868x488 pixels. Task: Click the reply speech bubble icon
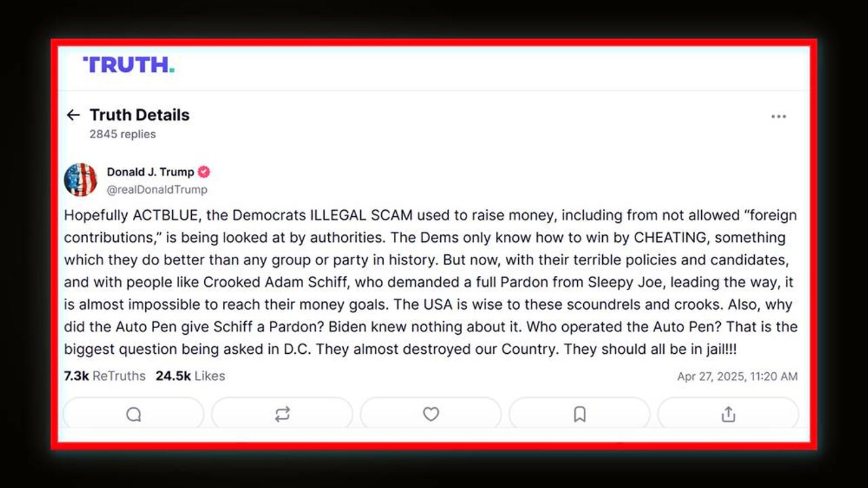click(x=134, y=414)
